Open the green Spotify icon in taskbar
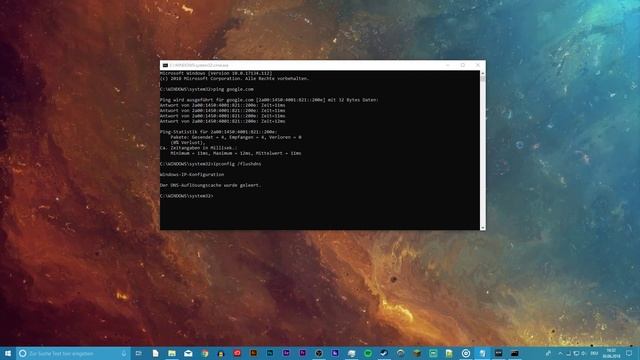The width and height of the screenshot is (640, 360). 368,353
